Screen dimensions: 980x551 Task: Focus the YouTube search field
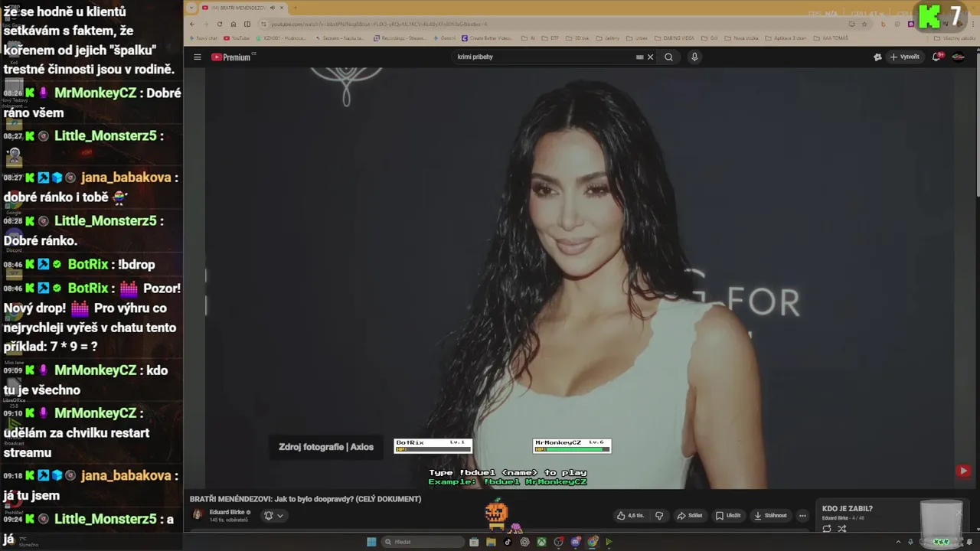tap(544, 57)
